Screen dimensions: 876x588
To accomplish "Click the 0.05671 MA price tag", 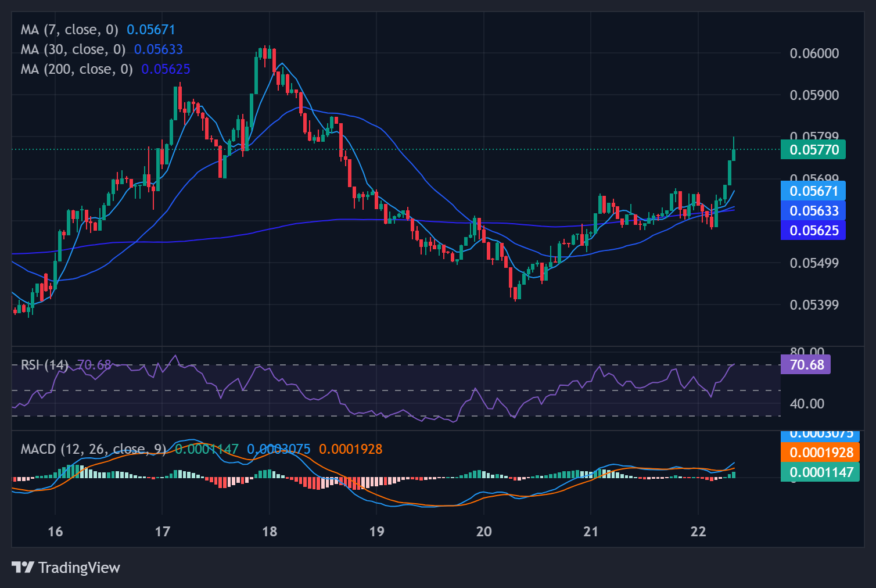I will click(x=813, y=191).
